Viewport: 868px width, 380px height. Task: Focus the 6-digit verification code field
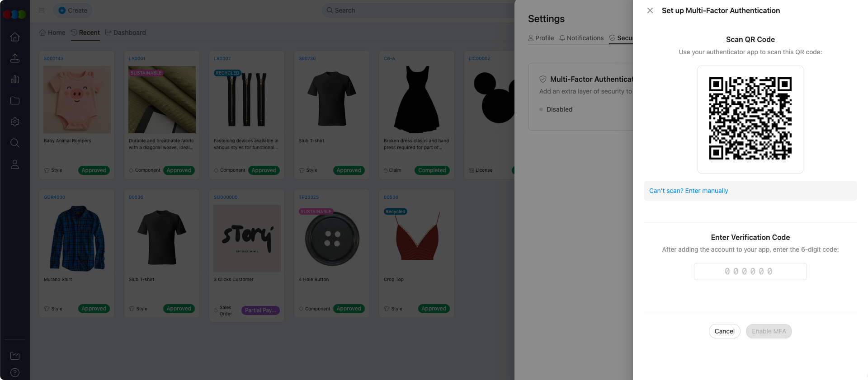click(750, 272)
